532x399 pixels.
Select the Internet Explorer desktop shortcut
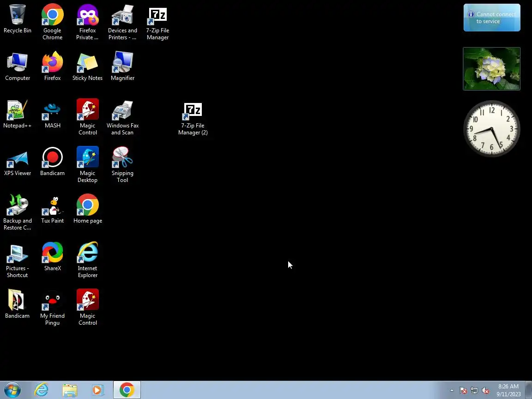[x=88, y=260]
